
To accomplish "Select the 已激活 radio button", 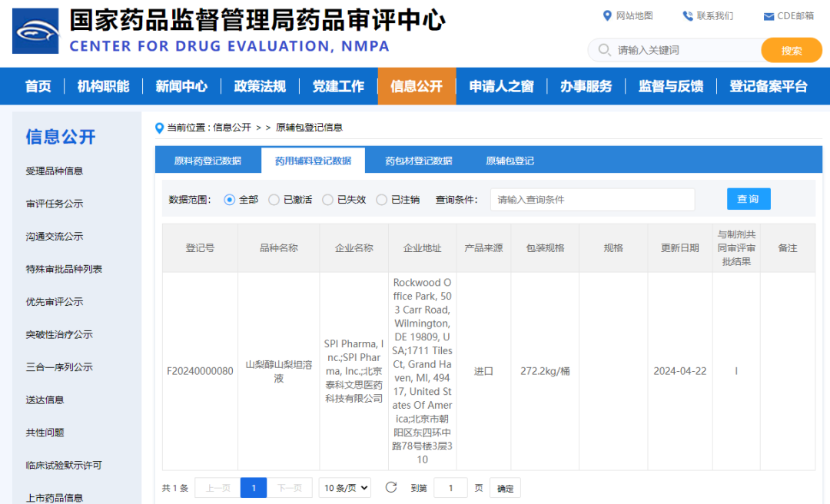I will click(x=274, y=200).
